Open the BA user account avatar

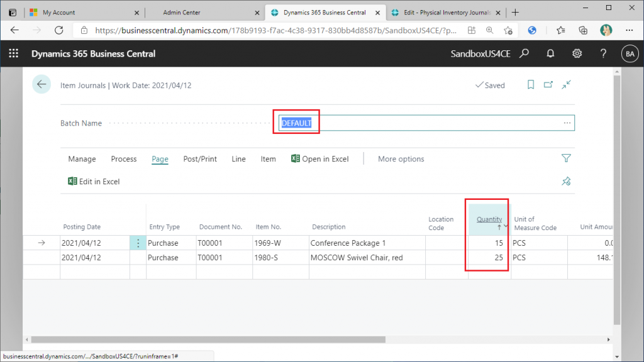[x=630, y=54]
